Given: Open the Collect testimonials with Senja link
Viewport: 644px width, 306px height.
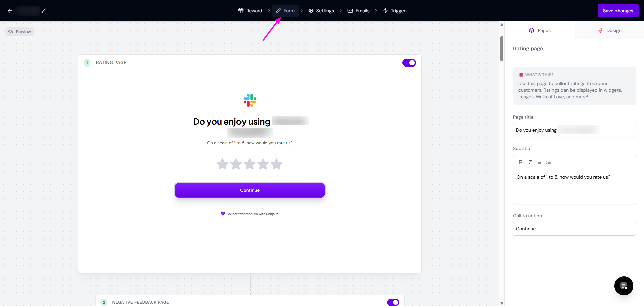Looking at the screenshot, I should (250, 214).
